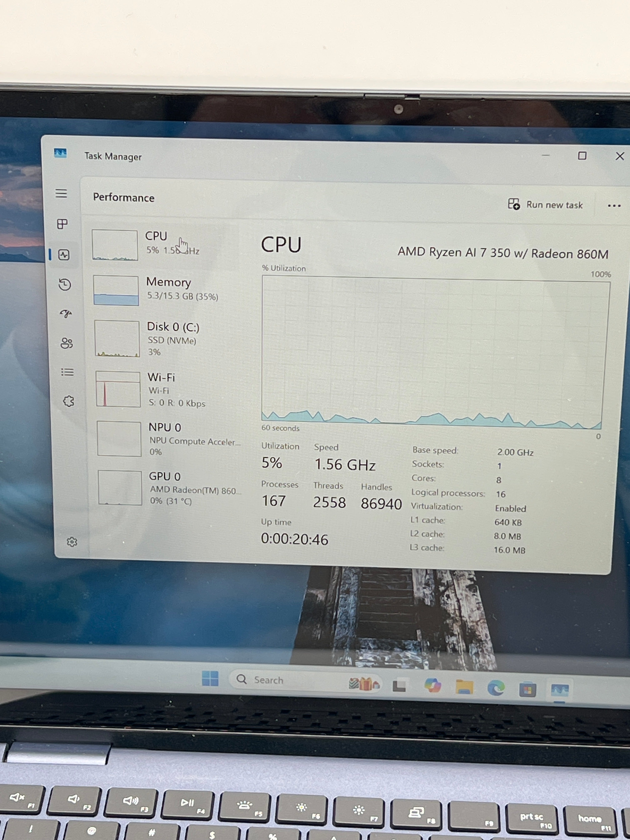This screenshot has height=840, width=630.
Task: Click the Wi-Fi mini graph thumbnail
Action: coord(118,389)
